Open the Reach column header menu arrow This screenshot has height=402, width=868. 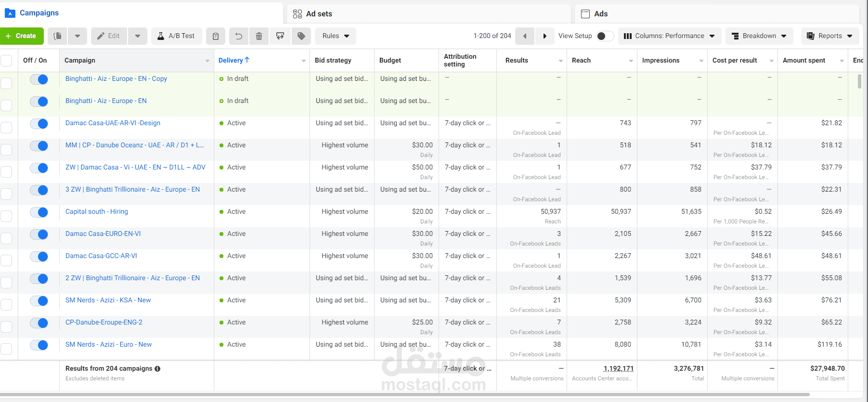(631, 61)
